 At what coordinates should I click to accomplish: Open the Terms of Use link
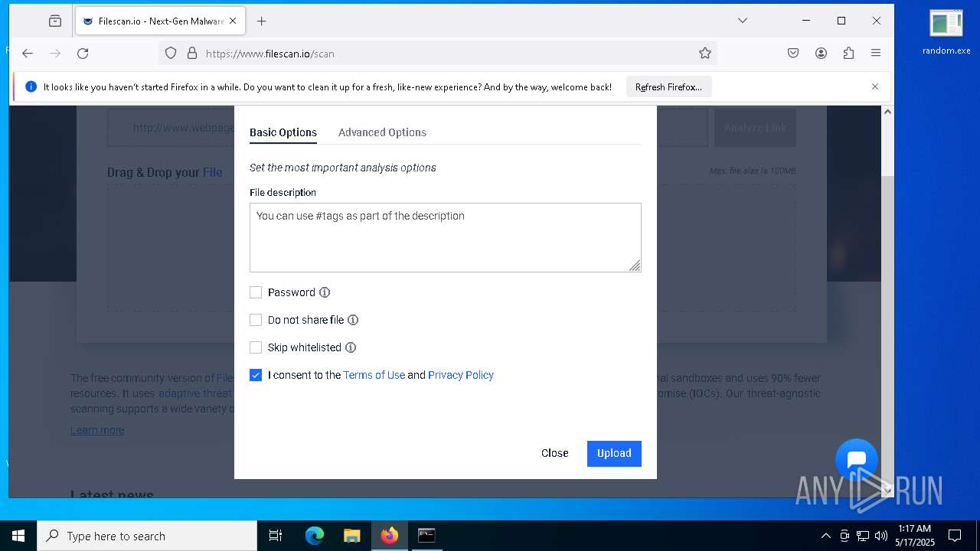(374, 375)
